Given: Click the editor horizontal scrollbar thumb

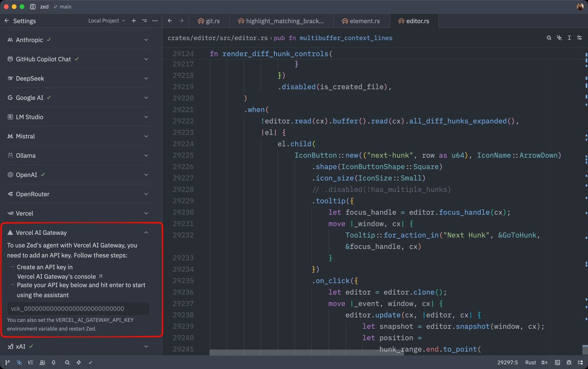Looking at the screenshot, I should coord(307,352).
